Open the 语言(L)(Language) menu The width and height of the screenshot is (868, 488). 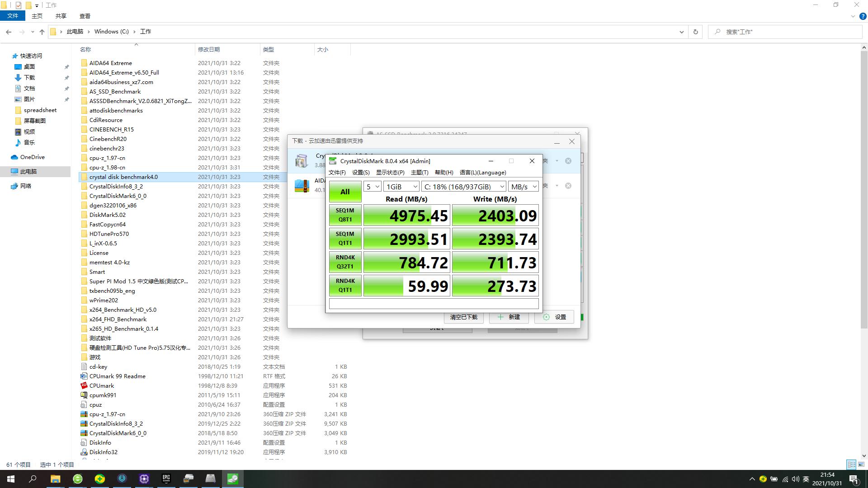point(482,173)
